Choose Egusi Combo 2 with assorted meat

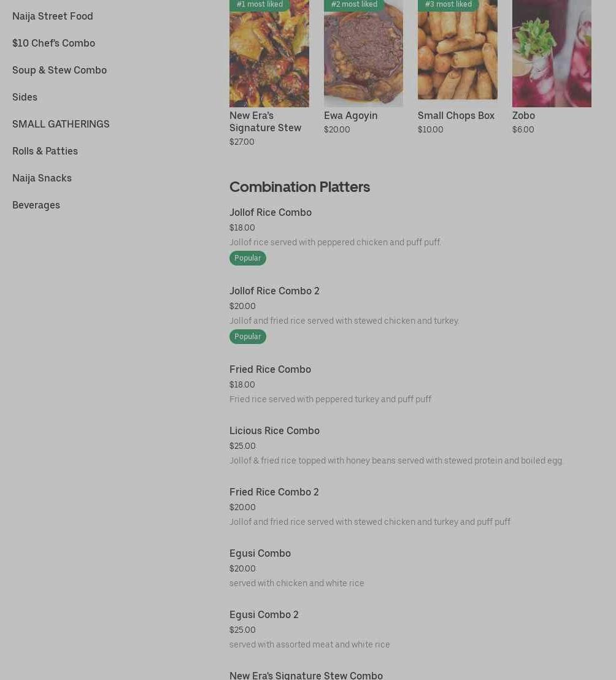(264, 615)
